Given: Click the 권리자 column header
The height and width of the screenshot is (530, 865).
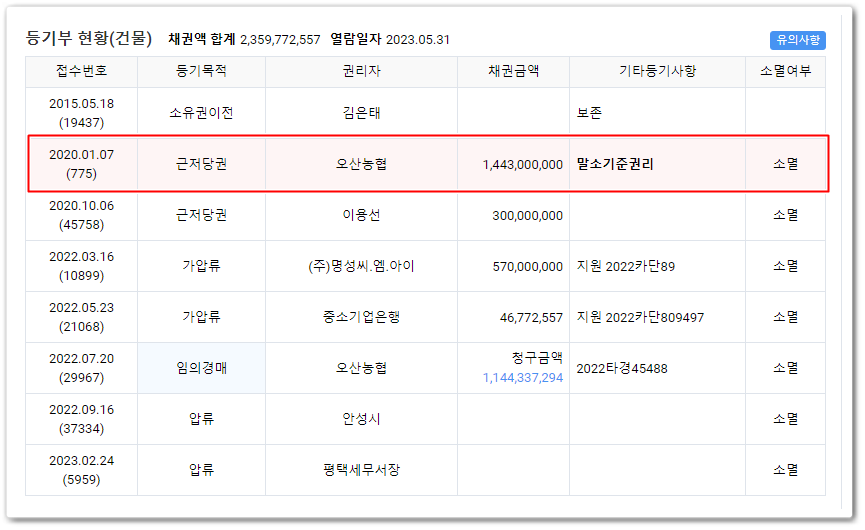Looking at the screenshot, I should 361,71.
